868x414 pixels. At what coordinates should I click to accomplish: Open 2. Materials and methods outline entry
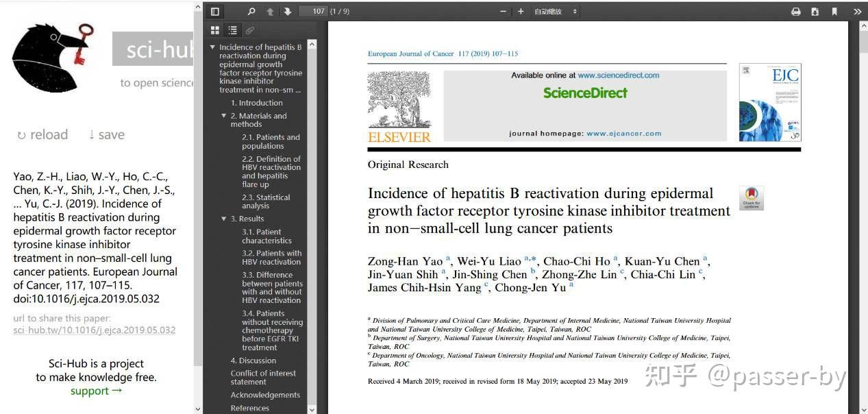(x=259, y=120)
